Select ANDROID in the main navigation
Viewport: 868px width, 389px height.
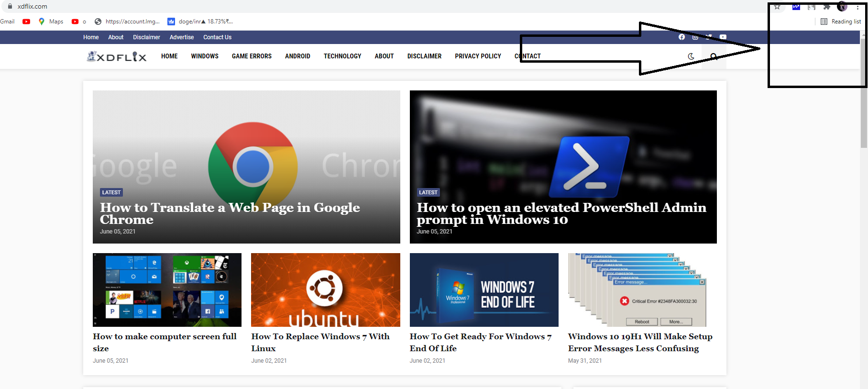[x=297, y=56]
